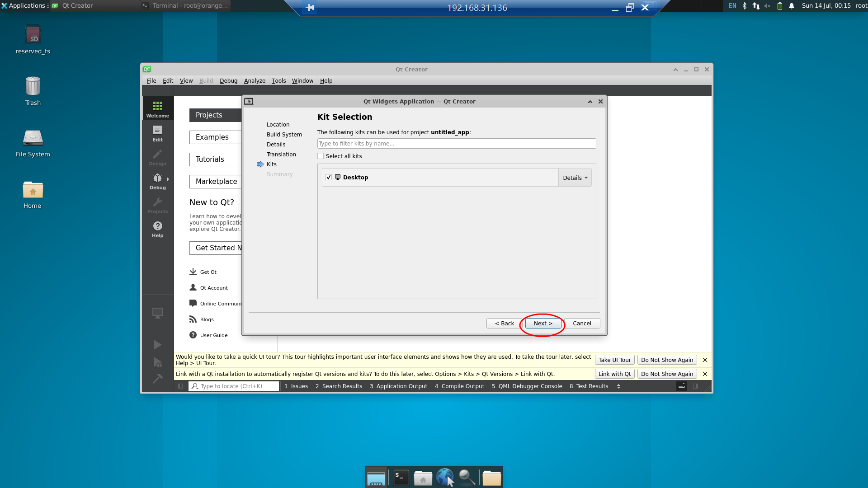Image resolution: width=868 pixels, height=488 pixels.
Task: Enable Select all kits checkbox
Action: (321, 156)
